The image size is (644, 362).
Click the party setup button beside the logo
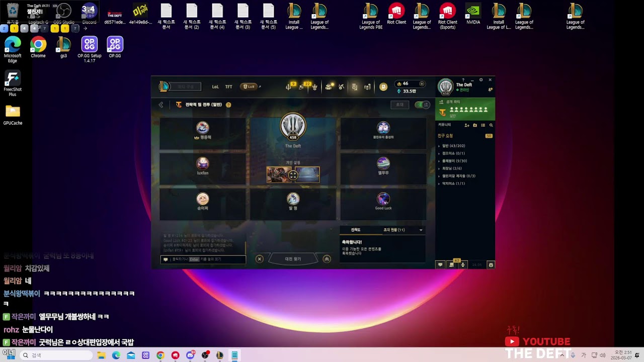pyautogui.click(x=185, y=86)
